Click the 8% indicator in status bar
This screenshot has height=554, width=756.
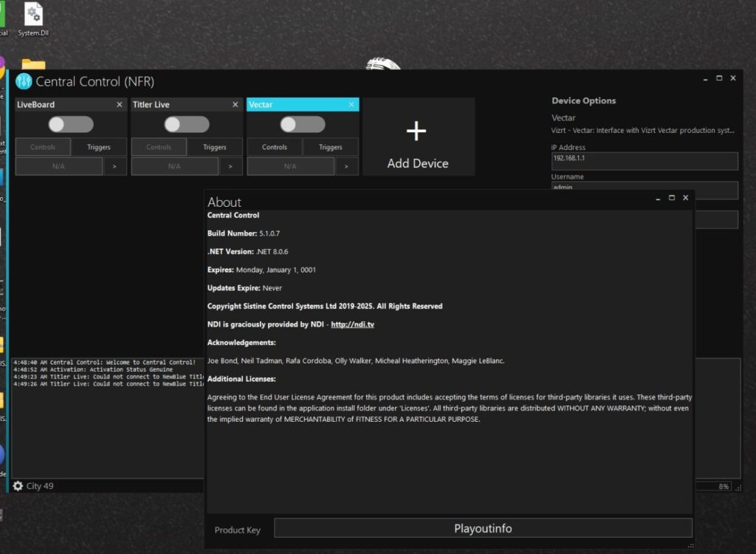tap(724, 487)
